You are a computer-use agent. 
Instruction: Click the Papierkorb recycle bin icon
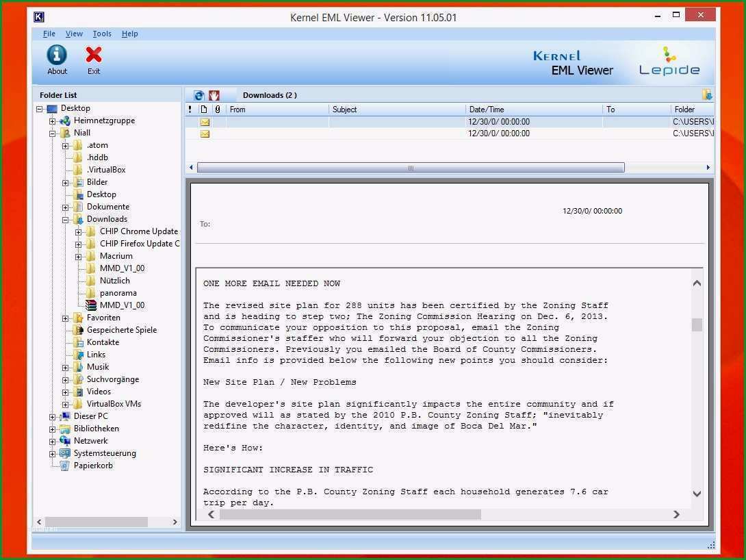(65, 466)
